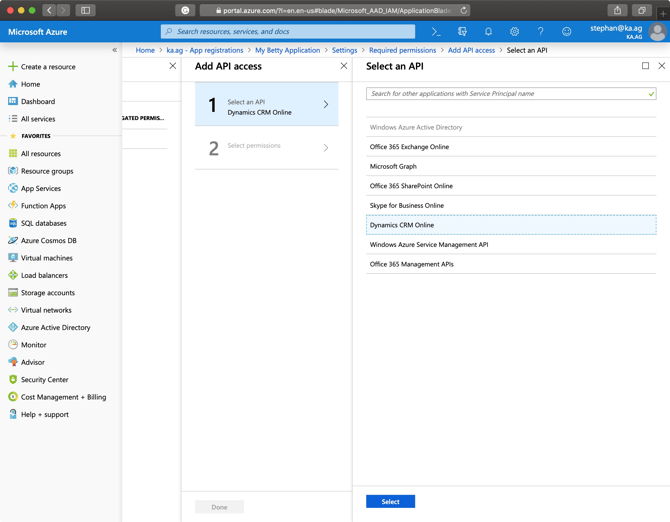Screen dimensions: 670x522
Task: Click the Security Center shield icon
Action: pos(13,379)
